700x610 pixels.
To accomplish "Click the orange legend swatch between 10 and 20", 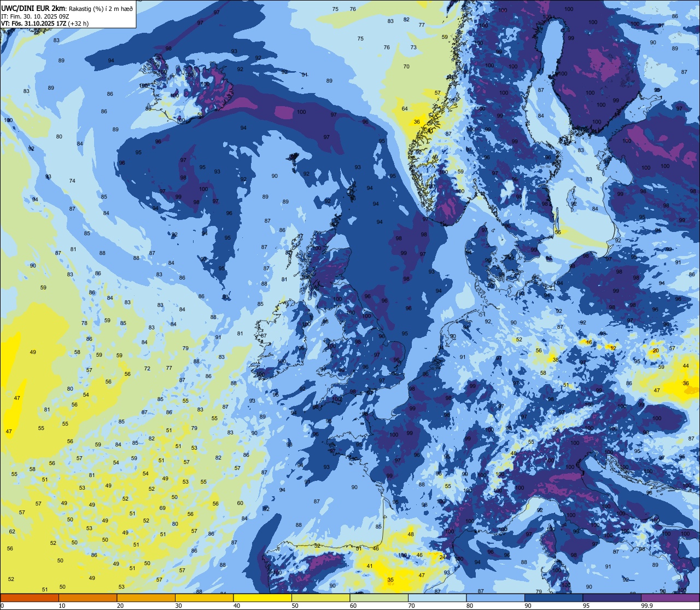I will tap(87, 597).
